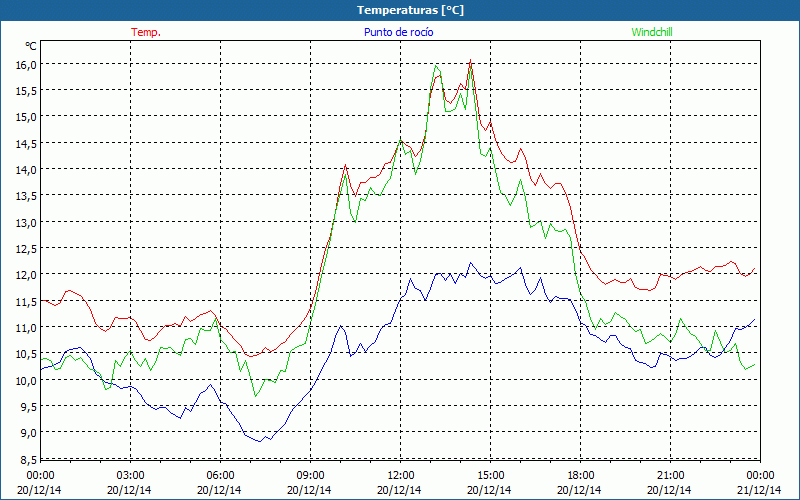Viewport: 800px width, 500px height.
Task: Click the 12,5 y-axis value
Action: 26,248
